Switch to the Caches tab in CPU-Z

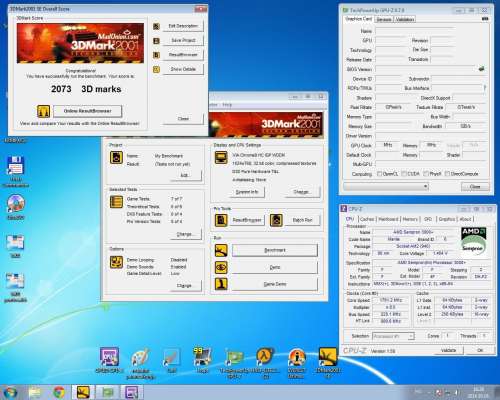tap(367, 219)
